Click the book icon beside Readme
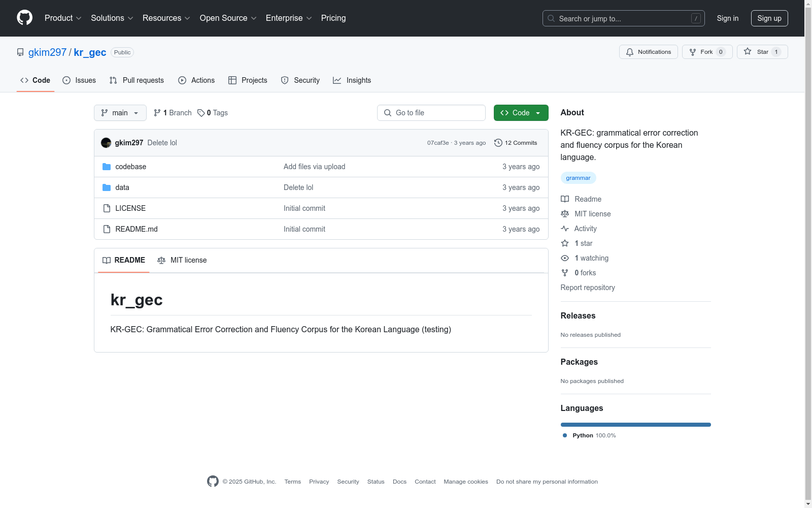812x508 pixels. [565, 199]
